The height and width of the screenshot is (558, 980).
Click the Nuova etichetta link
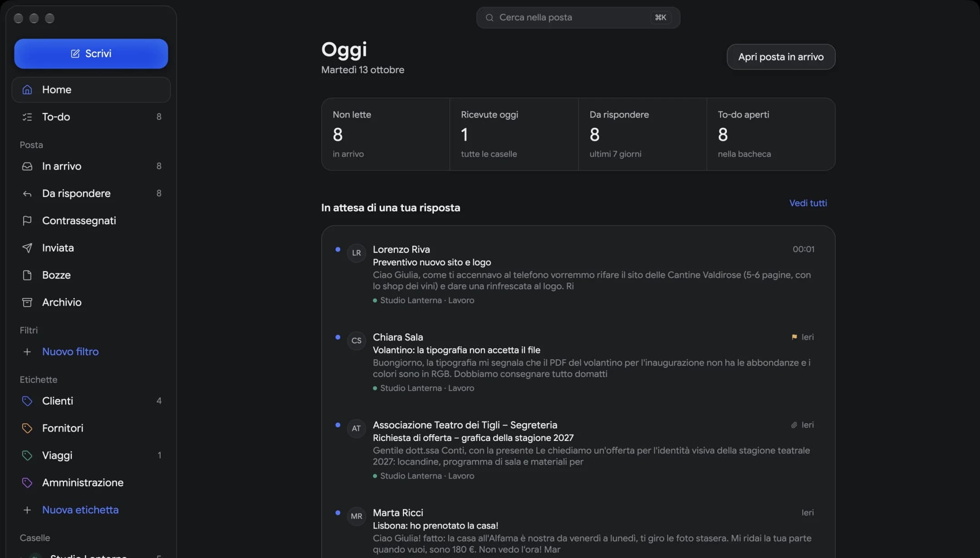tap(80, 510)
